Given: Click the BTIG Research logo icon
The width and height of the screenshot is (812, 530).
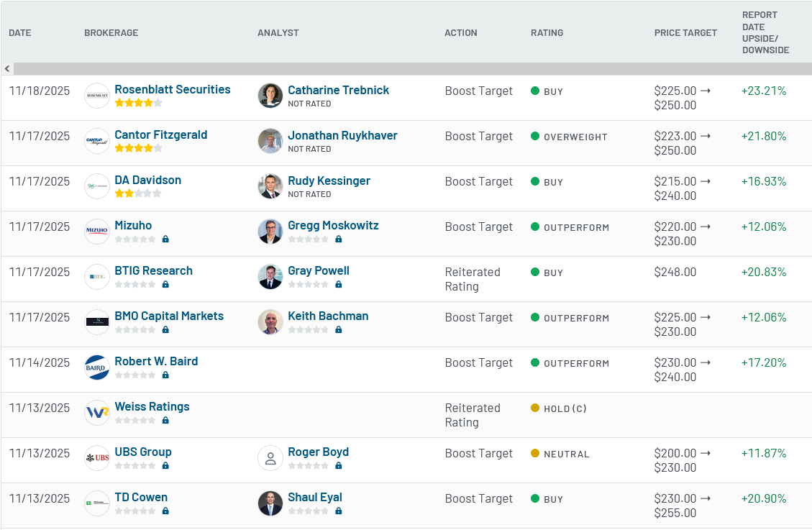Looking at the screenshot, I should coord(97,277).
